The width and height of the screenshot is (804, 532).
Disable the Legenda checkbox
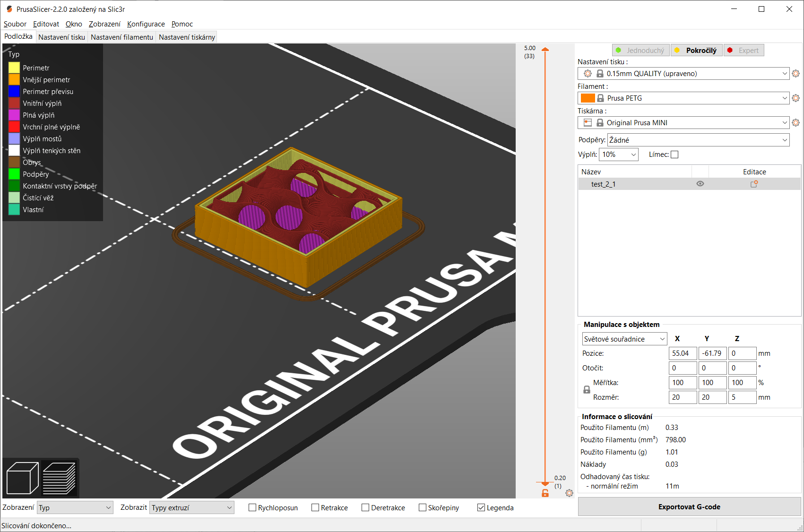pyautogui.click(x=481, y=508)
